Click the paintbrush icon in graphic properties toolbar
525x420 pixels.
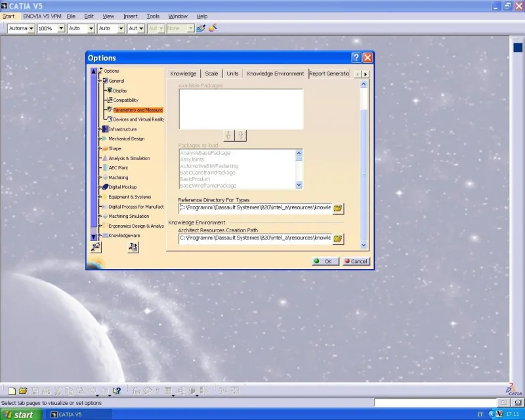[x=201, y=28]
